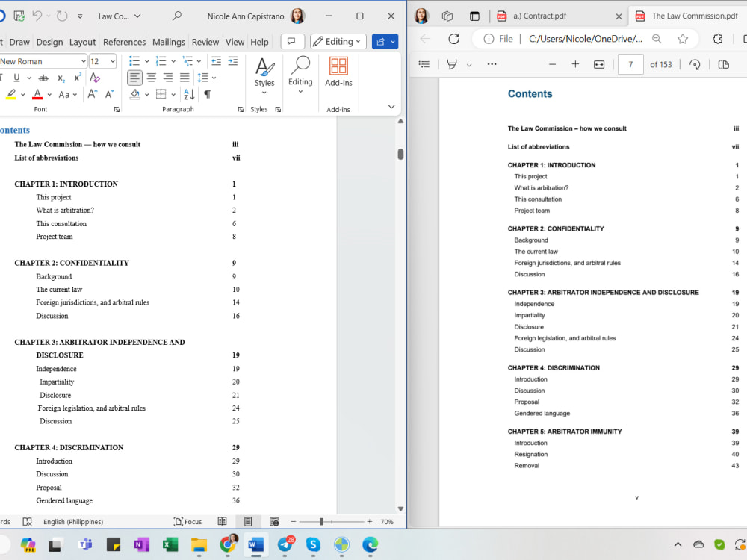The height and width of the screenshot is (560, 747).
Task: Shrink font size with smaller A
Action: [x=109, y=94]
